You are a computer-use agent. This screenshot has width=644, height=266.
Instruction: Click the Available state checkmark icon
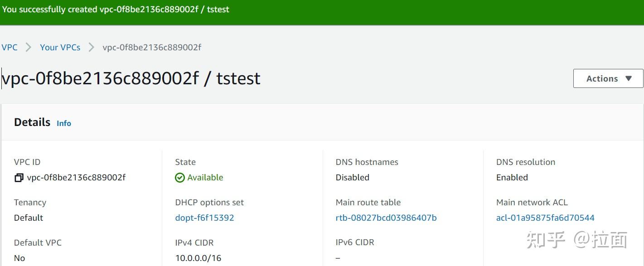click(180, 178)
